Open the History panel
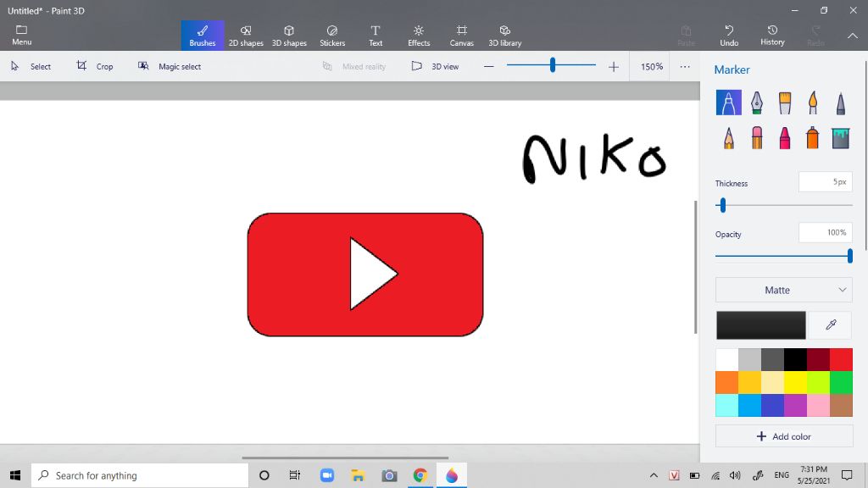 (772, 36)
